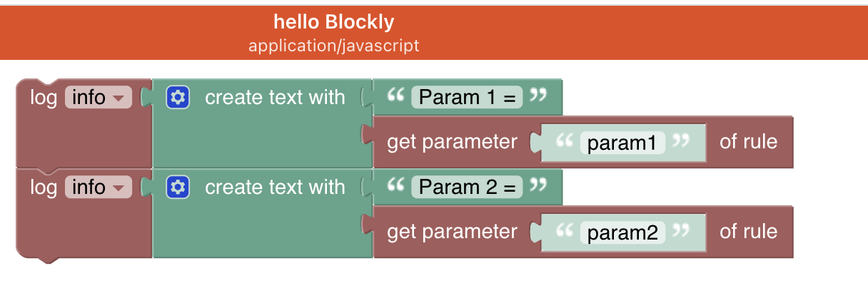Select the first "get parameter" block label
Image resolution: width=868 pixels, height=308 pixels.
click(x=452, y=142)
